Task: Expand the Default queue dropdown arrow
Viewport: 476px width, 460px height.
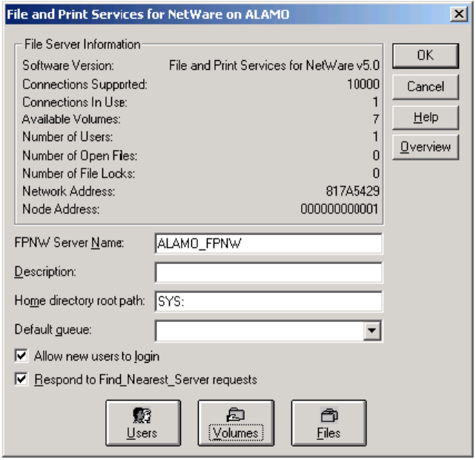Action: click(x=372, y=330)
